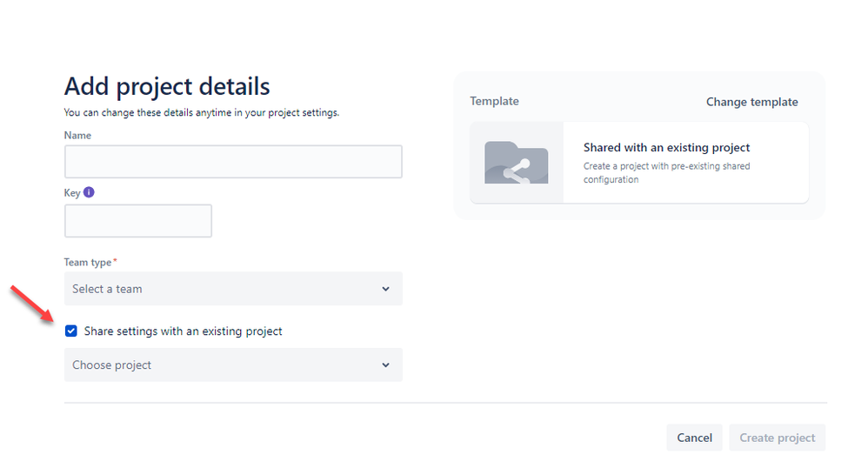Open the Choose project dropdown

pyautogui.click(x=233, y=365)
